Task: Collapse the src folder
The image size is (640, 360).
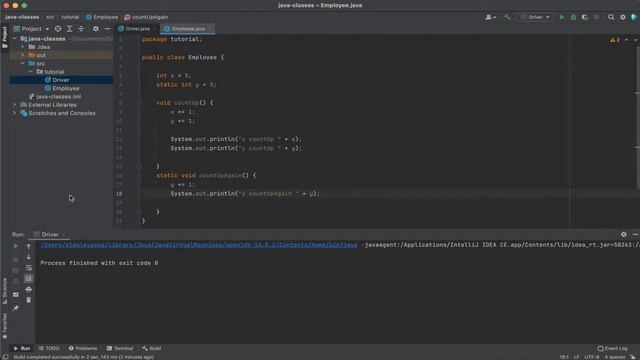Action: pyautogui.click(x=22, y=64)
